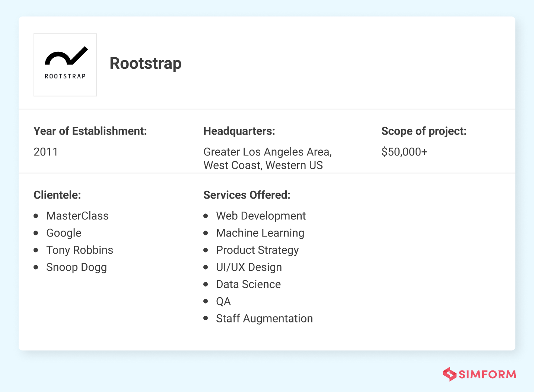Select Machine Learning service item
Image resolution: width=534 pixels, height=392 pixels.
[260, 233]
